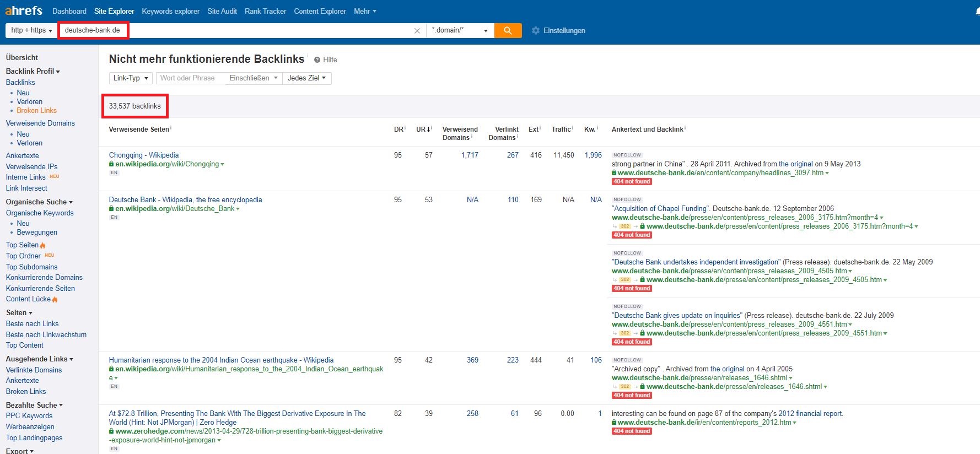The image size is (980, 454).
Task: Open Top Landingpages in sidebar
Action: (34, 438)
